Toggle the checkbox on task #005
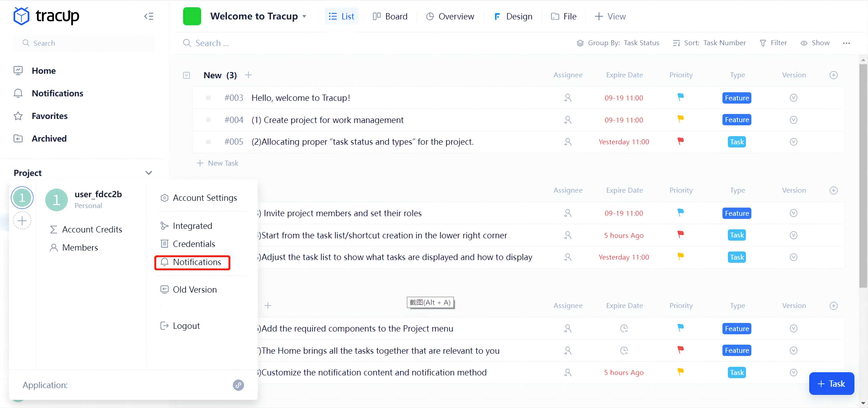 208,142
